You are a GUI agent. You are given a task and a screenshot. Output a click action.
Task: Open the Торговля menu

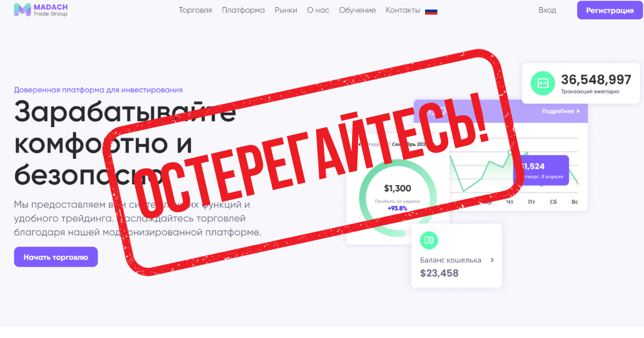(x=195, y=10)
